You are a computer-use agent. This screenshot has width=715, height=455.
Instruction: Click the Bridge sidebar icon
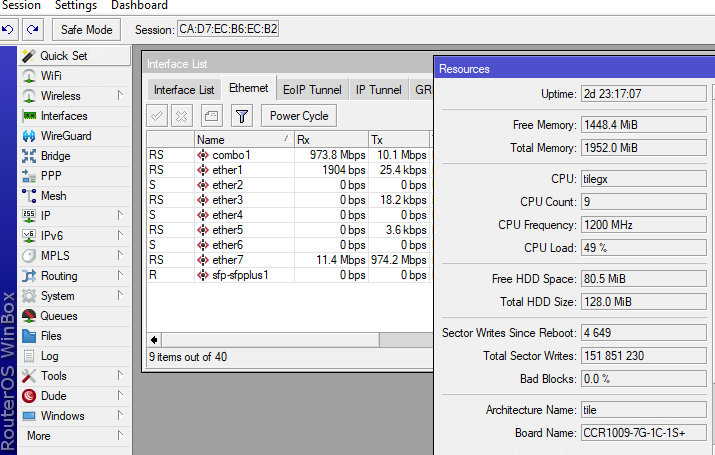click(29, 156)
